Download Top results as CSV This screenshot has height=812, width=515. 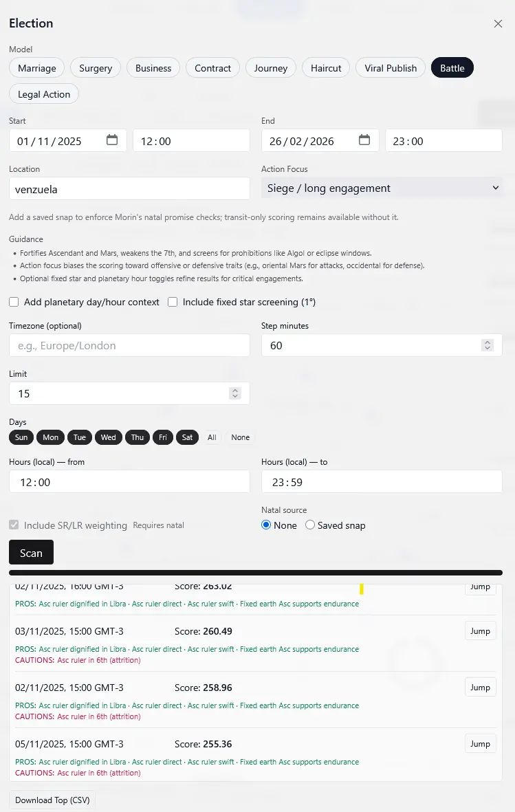tap(53, 800)
